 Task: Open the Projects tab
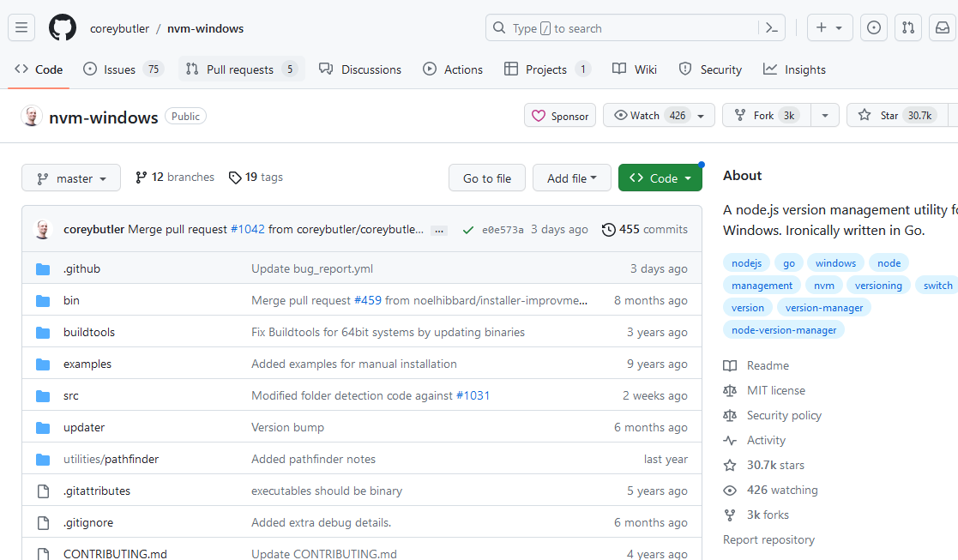547,69
